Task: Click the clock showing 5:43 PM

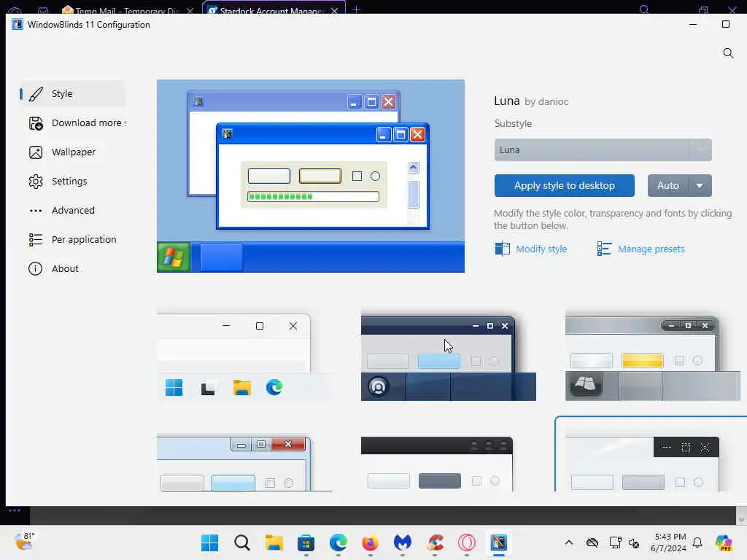Action: [x=668, y=542]
